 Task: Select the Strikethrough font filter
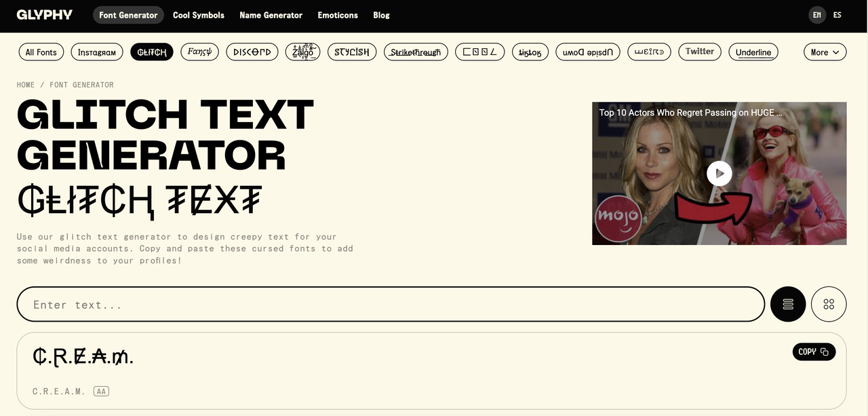coord(416,52)
